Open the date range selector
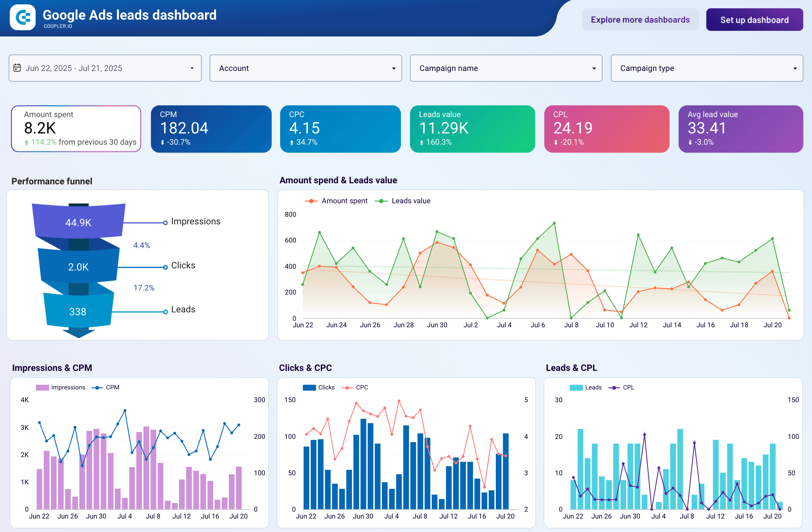Viewport: 812px width, 532px height. (105, 68)
